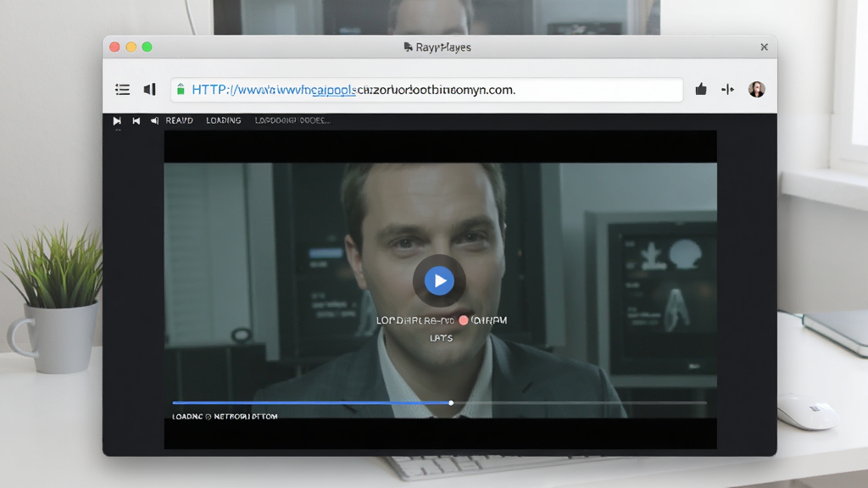Select the REAVD item in player toolbar
This screenshot has height=488, width=868.
pyautogui.click(x=180, y=120)
